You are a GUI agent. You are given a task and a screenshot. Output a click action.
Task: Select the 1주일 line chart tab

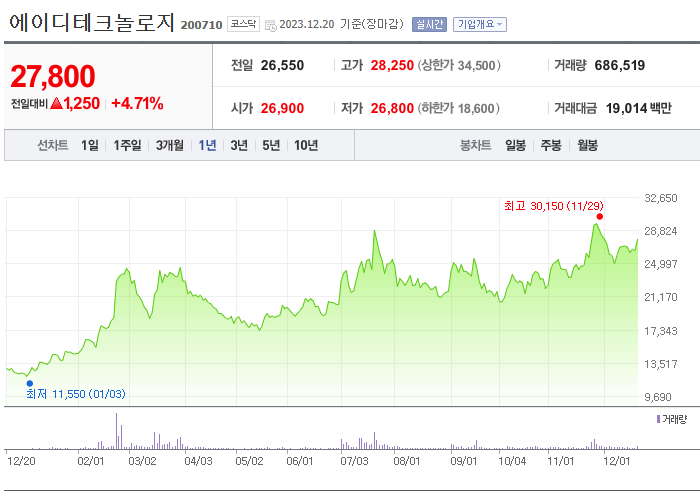click(127, 145)
